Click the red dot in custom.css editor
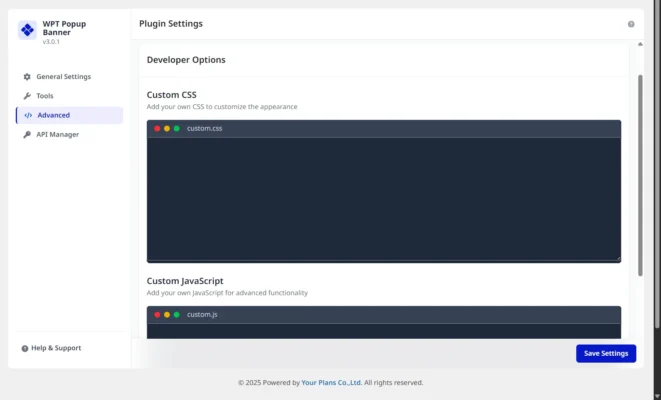This screenshot has height=400, width=661. 157,129
